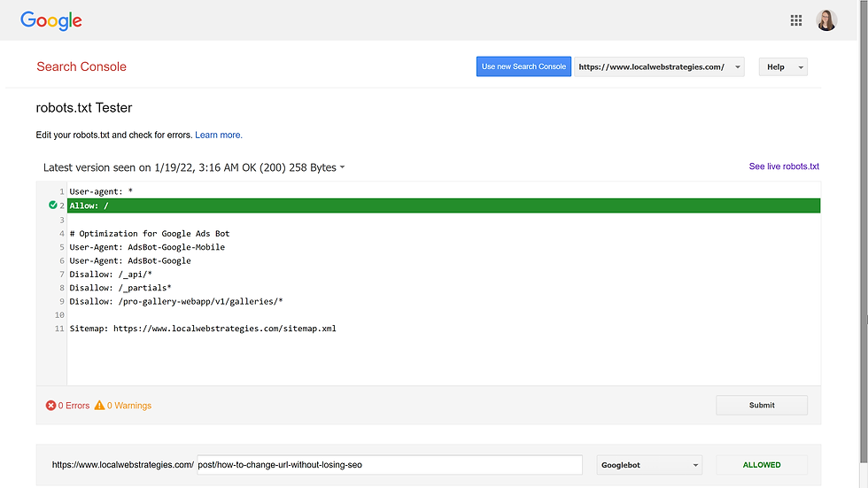Click Use new Search Console button
The height and width of the screenshot is (488, 868).
pos(523,66)
